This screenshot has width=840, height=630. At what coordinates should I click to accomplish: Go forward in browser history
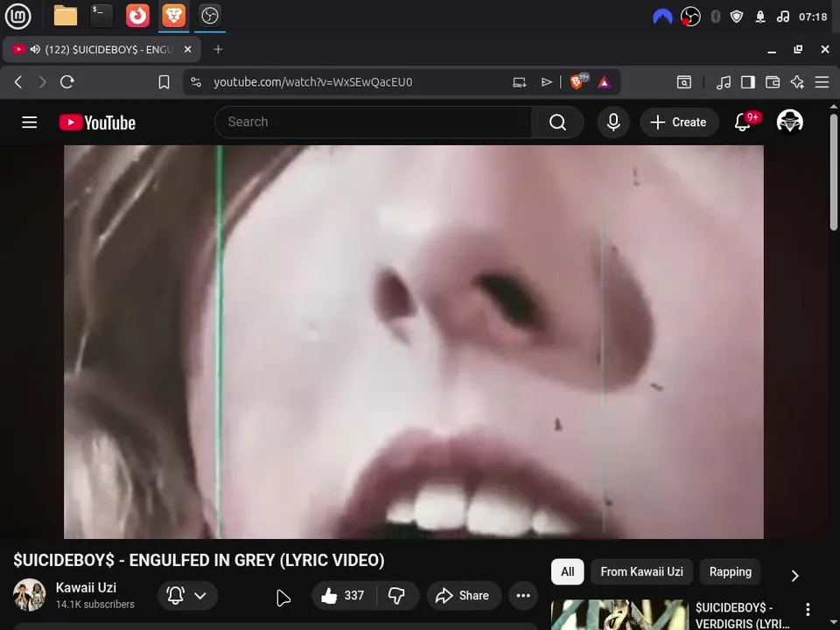[42, 82]
